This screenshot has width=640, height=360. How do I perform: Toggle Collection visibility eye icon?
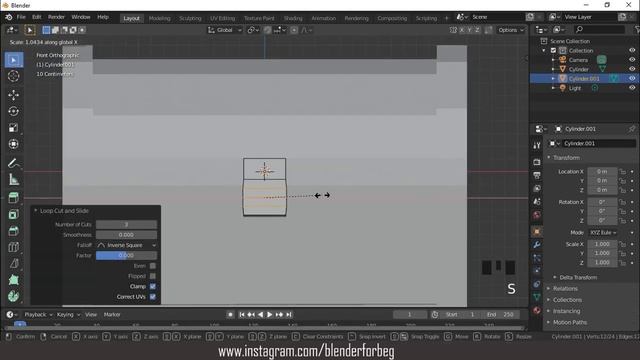pos(632,50)
